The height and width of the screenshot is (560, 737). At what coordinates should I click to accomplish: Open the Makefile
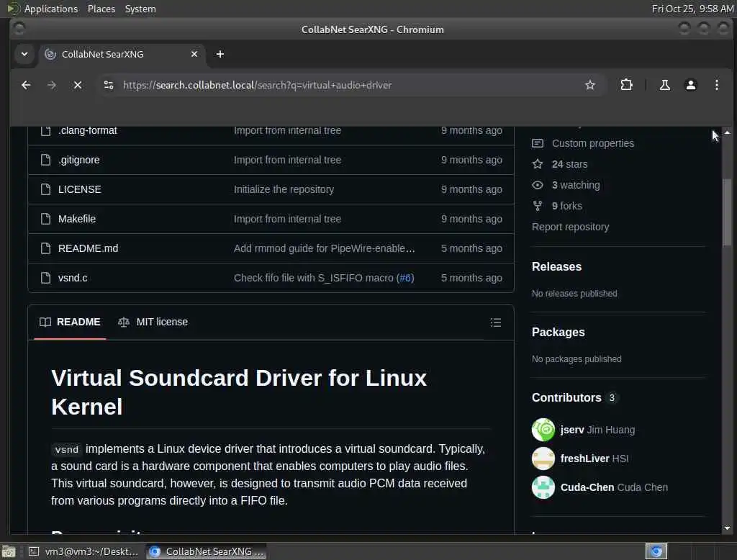click(76, 219)
